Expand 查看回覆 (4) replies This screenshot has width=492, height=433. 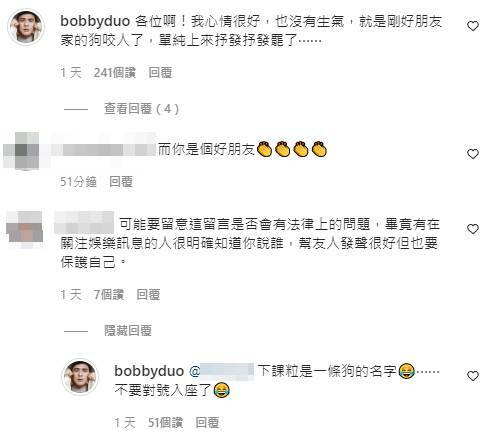141,109
